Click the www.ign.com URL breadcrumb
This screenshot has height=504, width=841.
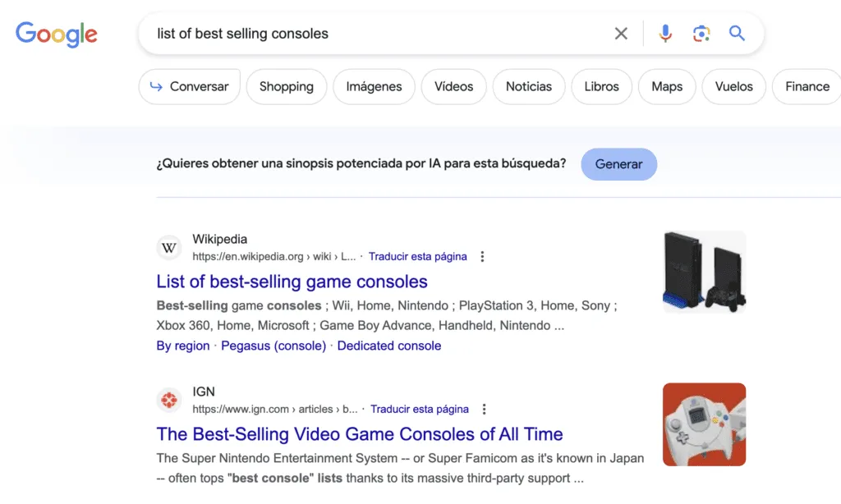click(275, 409)
